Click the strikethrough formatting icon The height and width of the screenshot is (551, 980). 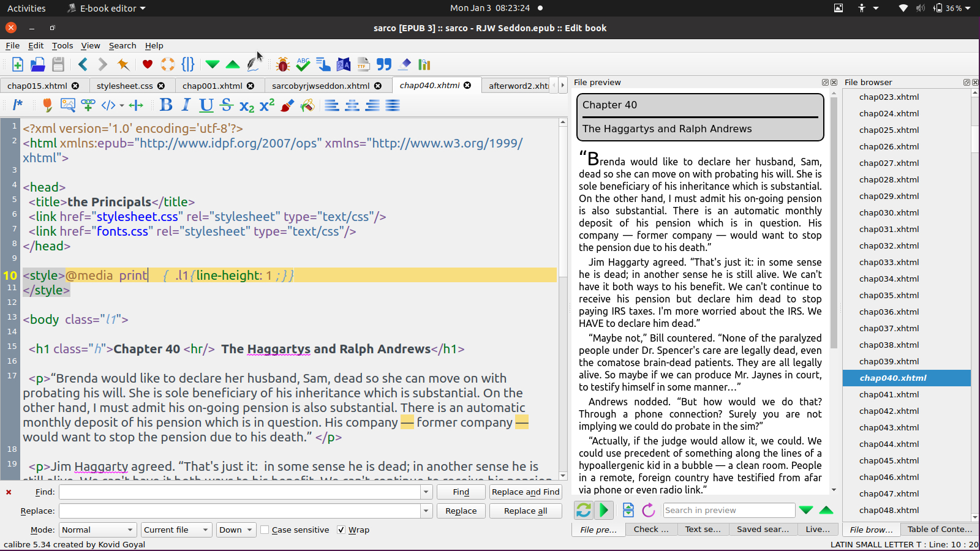point(227,105)
